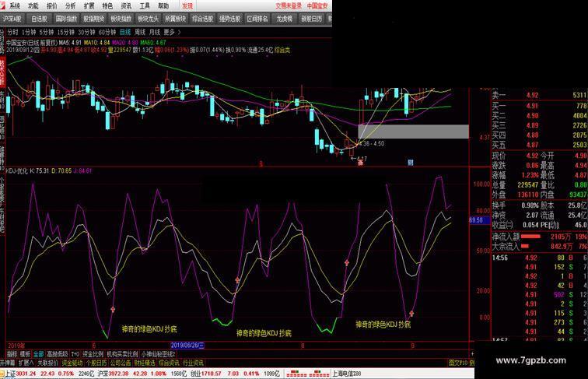Open the 系统 menu
588x379 pixels.
point(15,6)
